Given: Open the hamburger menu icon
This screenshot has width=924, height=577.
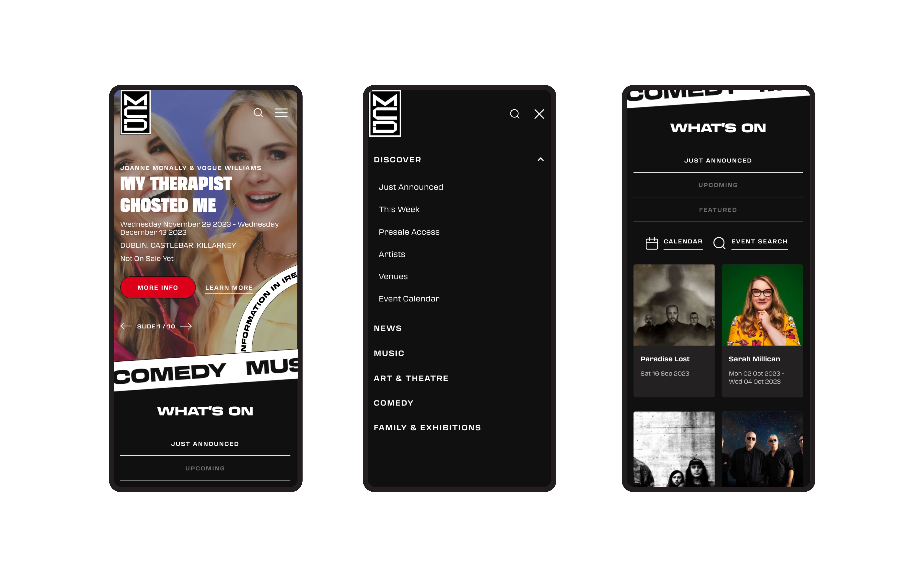Looking at the screenshot, I should [281, 113].
